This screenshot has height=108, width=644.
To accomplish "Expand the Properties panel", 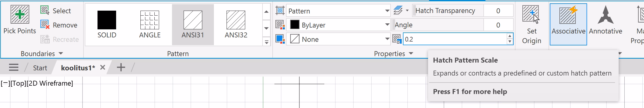I will [411, 53].
